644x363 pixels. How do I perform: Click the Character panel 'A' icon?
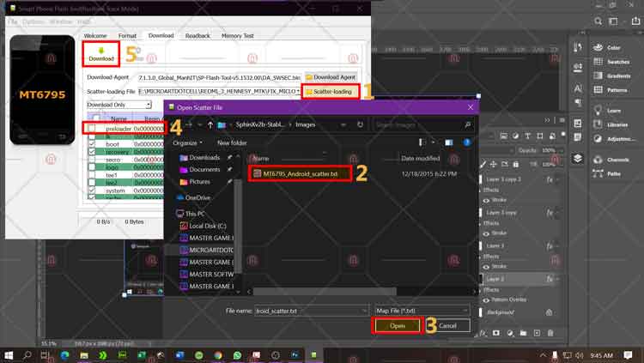pos(578,88)
